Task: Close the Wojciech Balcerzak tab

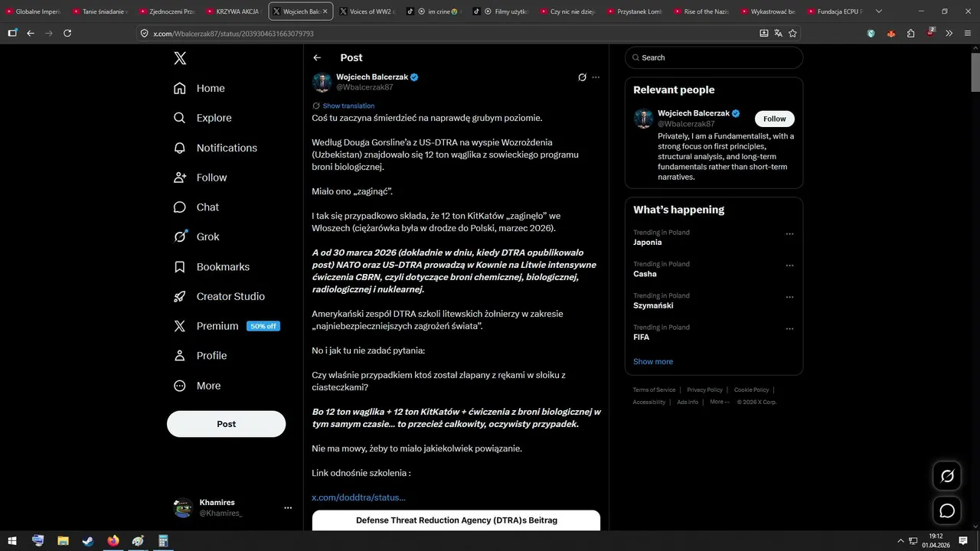Action: click(x=325, y=11)
